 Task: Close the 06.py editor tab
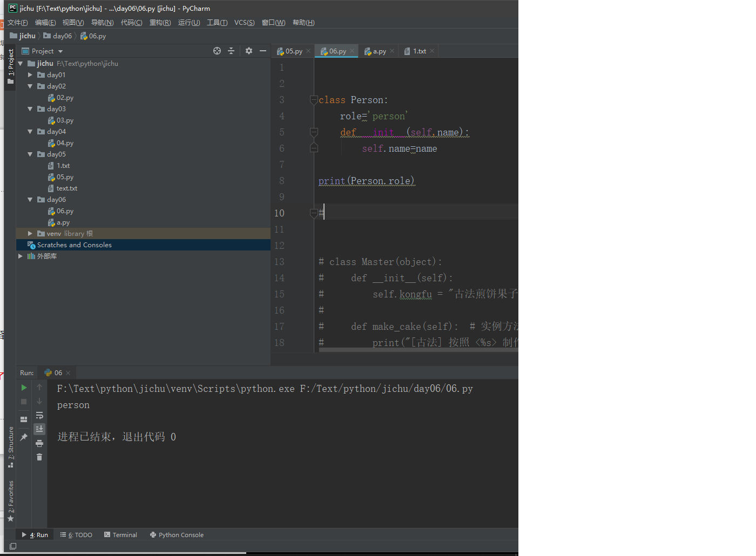352,51
